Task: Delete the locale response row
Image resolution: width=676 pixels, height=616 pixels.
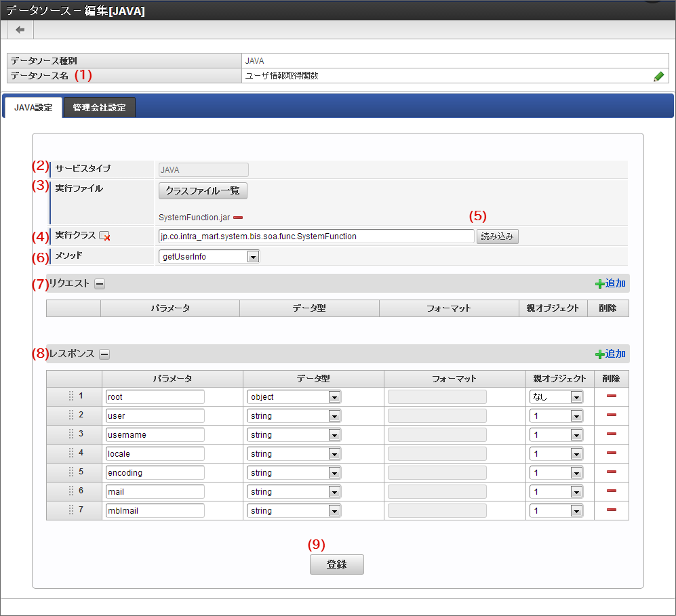Action: (611, 453)
